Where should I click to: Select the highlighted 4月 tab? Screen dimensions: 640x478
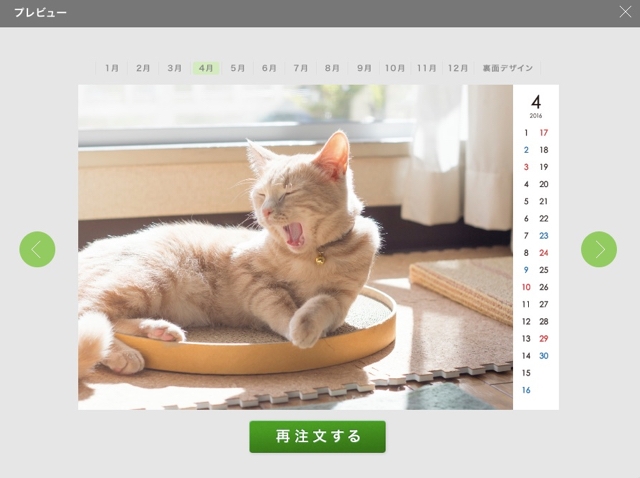(206, 68)
